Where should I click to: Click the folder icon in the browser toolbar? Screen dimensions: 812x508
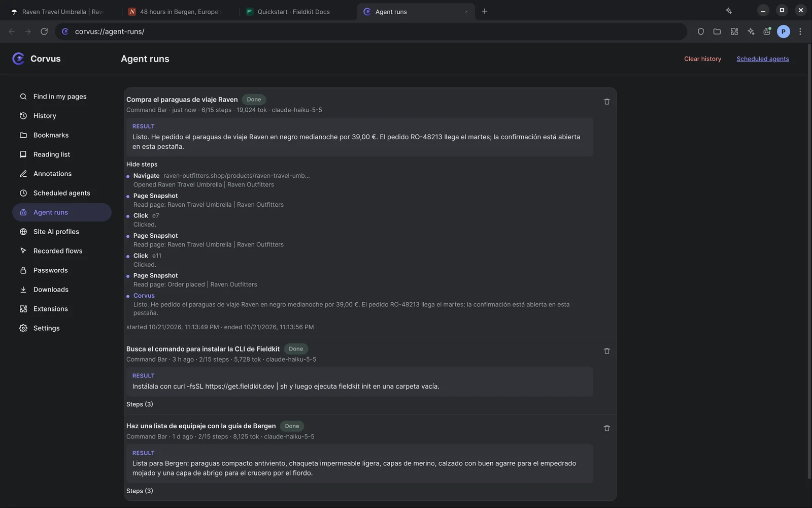click(717, 31)
